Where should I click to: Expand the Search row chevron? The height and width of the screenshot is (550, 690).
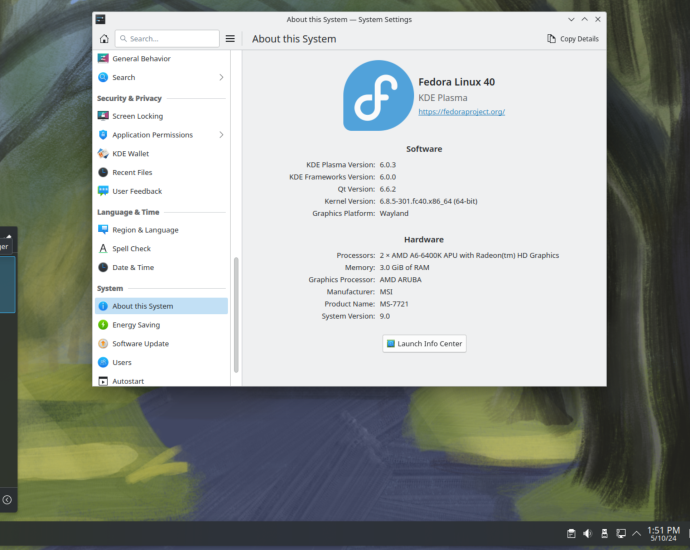coord(221,77)
